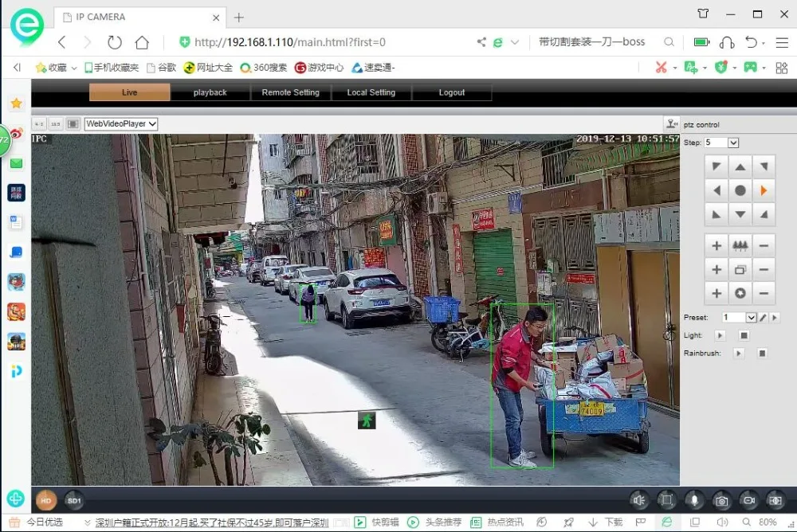Expand the address bar engine dropdown chevron

click(x=515, y=42)
